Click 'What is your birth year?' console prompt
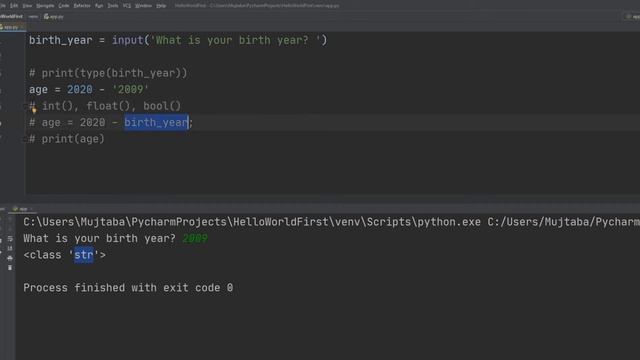 click(99, 238)
